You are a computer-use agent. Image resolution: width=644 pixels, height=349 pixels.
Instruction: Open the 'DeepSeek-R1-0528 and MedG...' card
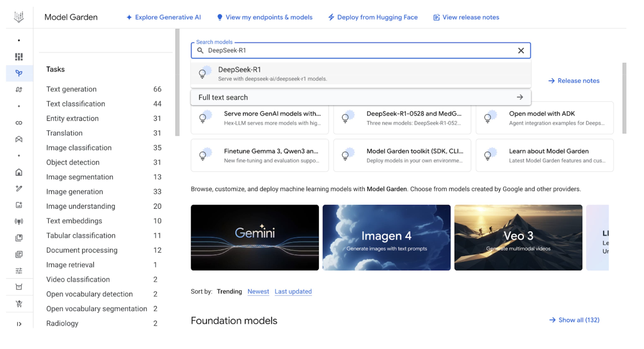click(402, 118)
